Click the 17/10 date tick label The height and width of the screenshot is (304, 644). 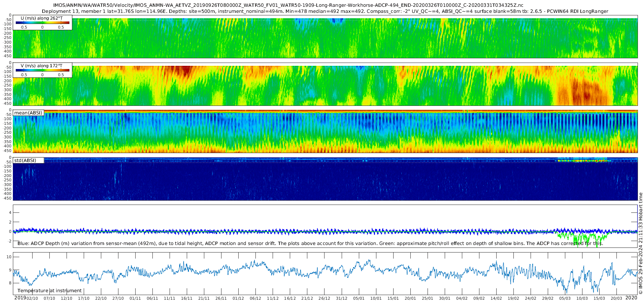coord(84,298)
